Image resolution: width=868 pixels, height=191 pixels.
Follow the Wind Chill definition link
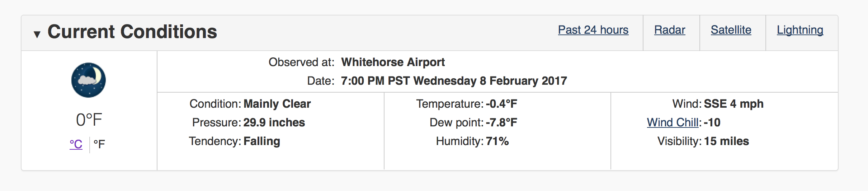coord(673,122)
